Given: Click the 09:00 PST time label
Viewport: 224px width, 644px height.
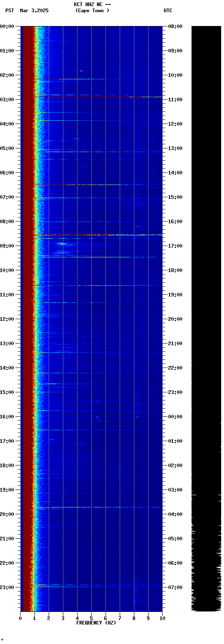Looking at the screenshot, I should [x=7, y=246].
